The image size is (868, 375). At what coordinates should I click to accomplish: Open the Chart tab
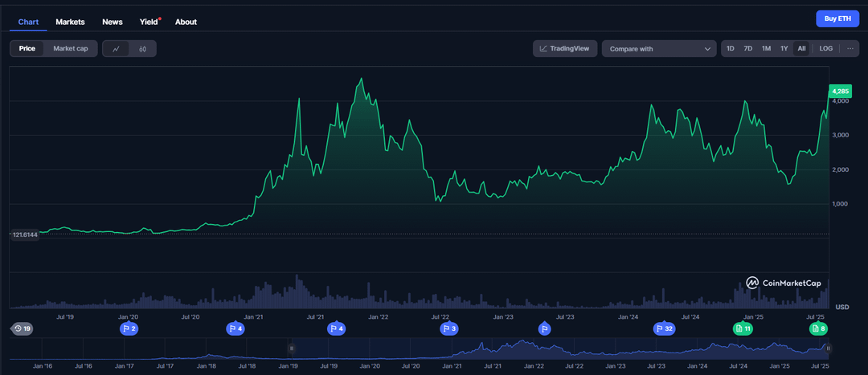28,22
